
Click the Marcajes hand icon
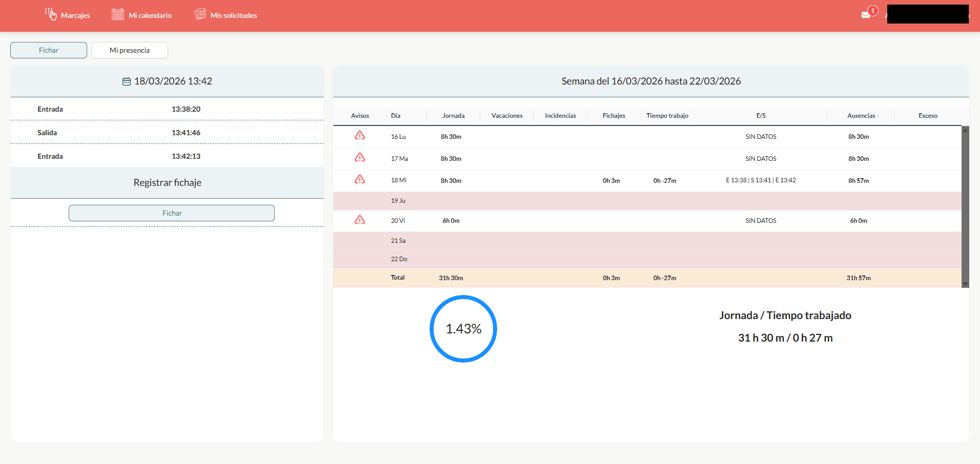pos(50,14)
